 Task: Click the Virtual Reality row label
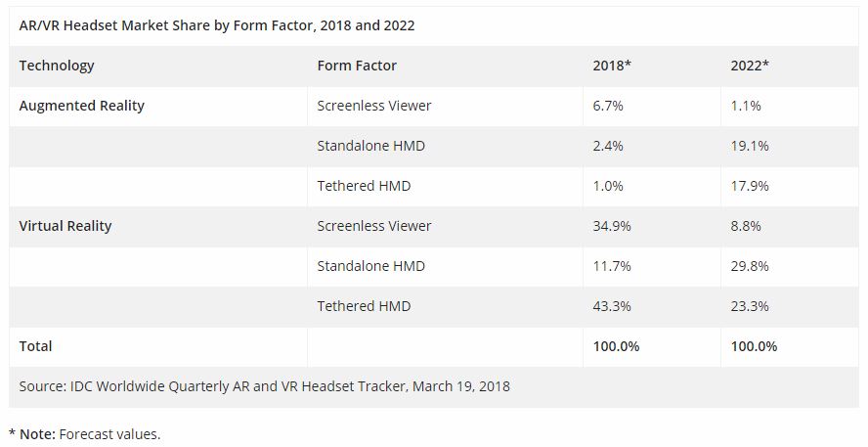[x=65, y=226]
